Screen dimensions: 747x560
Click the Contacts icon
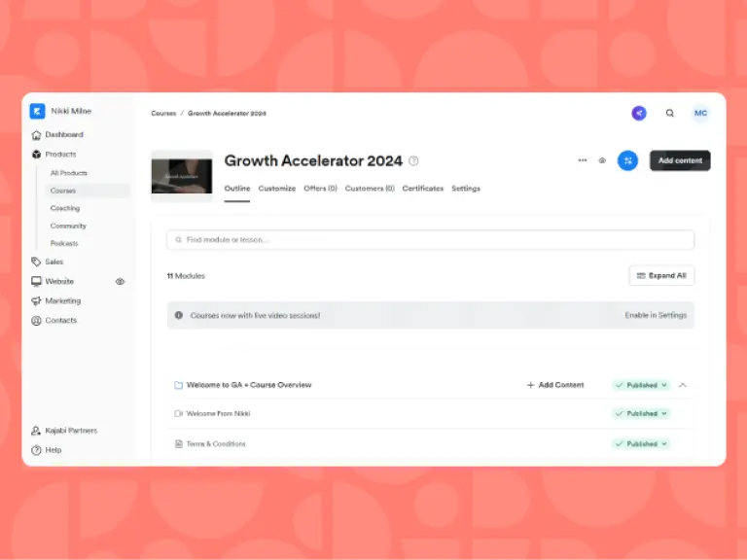coord(36,321)
